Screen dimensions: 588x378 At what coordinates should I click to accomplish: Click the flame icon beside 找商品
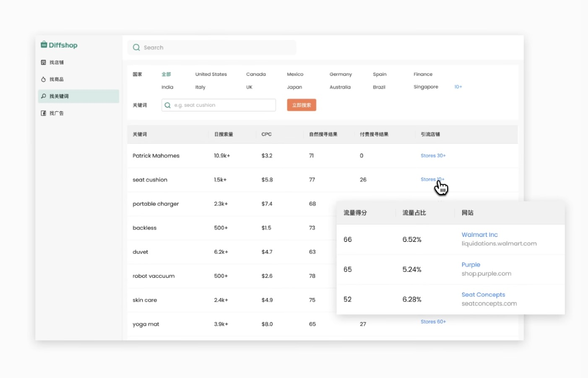[x=43, y=79]
